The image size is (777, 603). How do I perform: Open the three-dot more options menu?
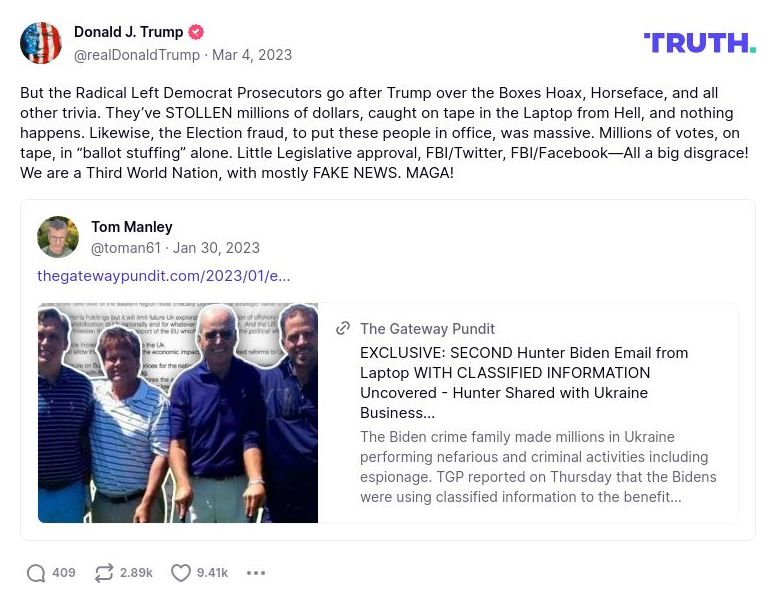256,573
